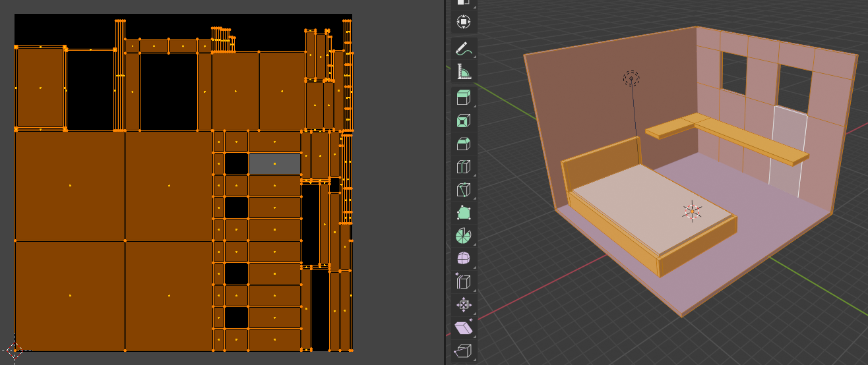
Task: Select the Loop Cut tool
Action: (x=464, y=167)
